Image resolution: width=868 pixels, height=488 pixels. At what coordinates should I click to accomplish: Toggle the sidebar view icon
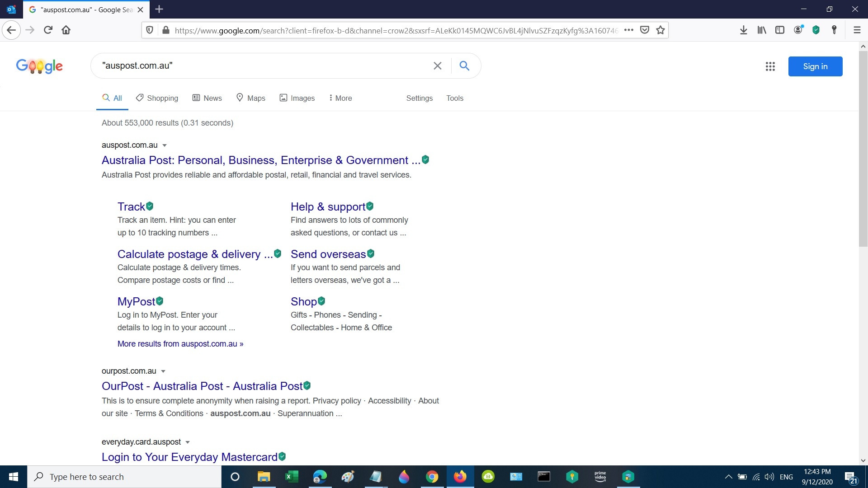pos(780,30)
